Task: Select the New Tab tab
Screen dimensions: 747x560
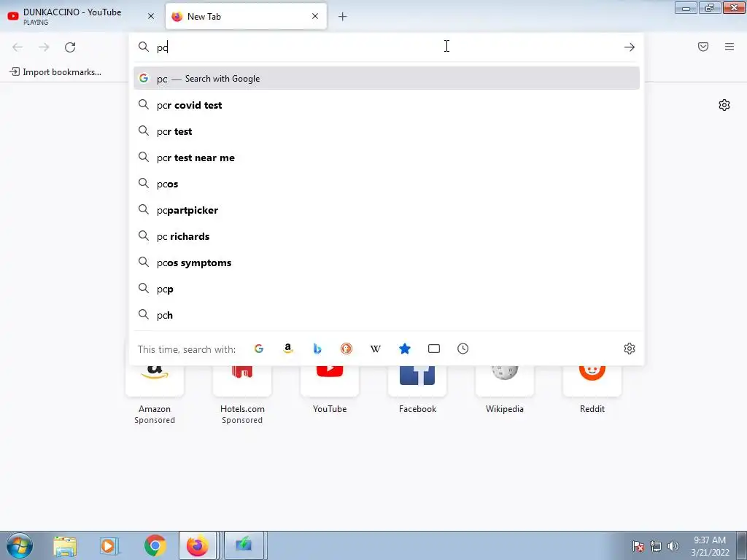Action: pos(246,16)
